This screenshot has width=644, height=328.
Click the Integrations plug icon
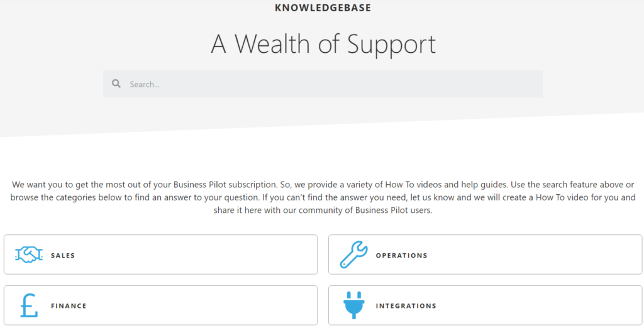point(353,305)
